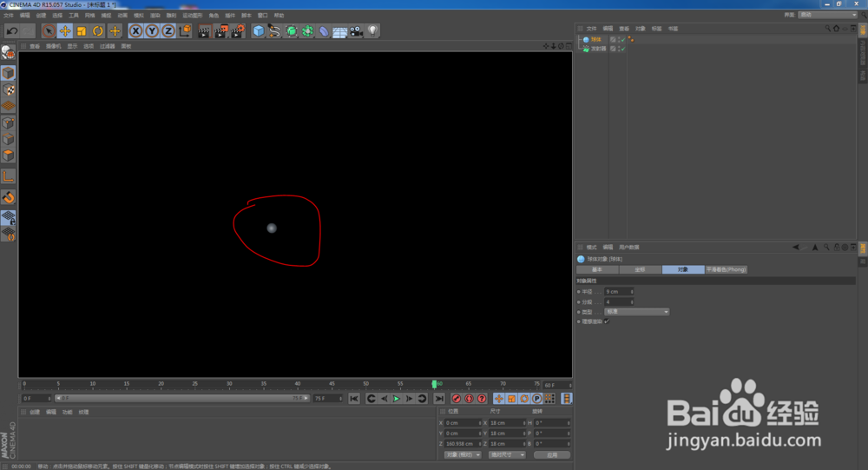
Task: Open the 绝对尺寸 size mode dropdown
Action: [507, 455]
